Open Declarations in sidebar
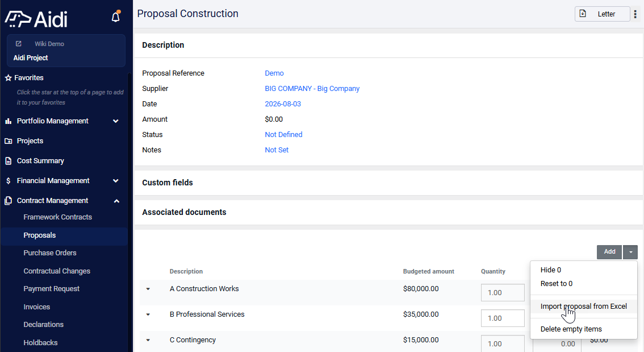644x352 pixels. coord(43,325)
